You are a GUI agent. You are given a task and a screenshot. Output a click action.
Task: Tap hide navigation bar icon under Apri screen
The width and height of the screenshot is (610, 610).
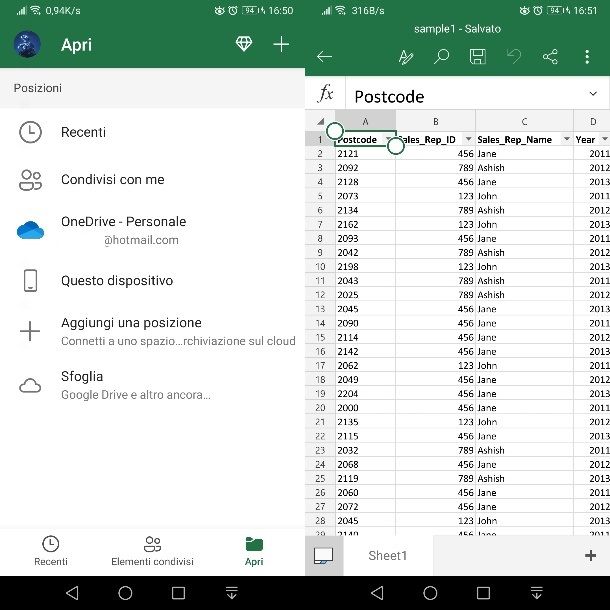(231, 593)
